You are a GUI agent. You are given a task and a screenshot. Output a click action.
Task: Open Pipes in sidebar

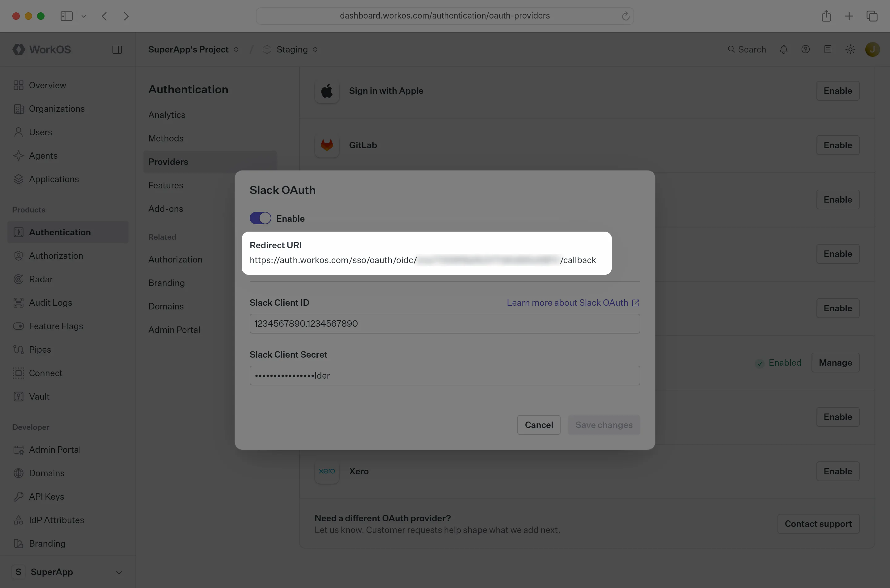pos(68,350)
